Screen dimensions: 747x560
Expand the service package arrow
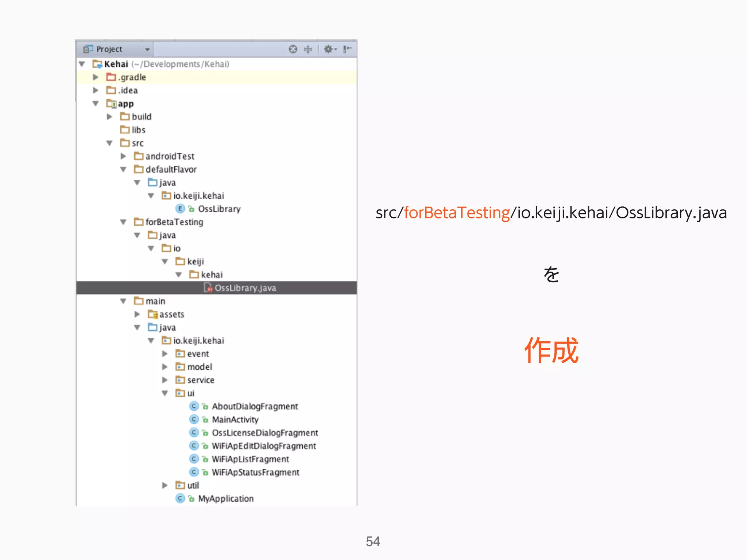[165, 380]
